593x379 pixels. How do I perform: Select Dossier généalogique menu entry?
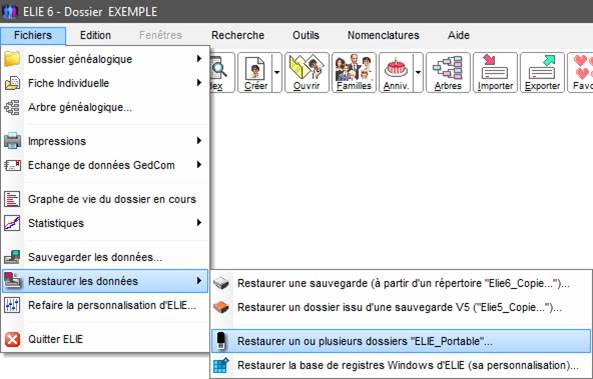(105, 59)
